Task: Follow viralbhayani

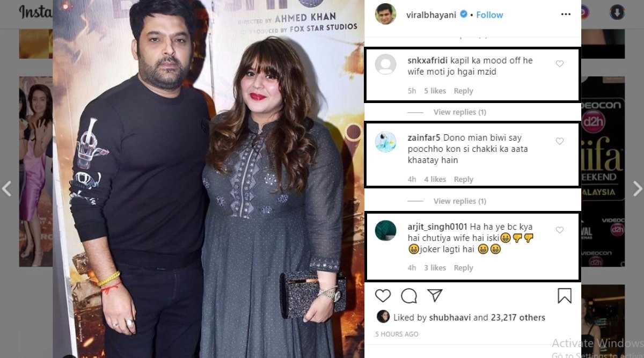Action: 489,14
